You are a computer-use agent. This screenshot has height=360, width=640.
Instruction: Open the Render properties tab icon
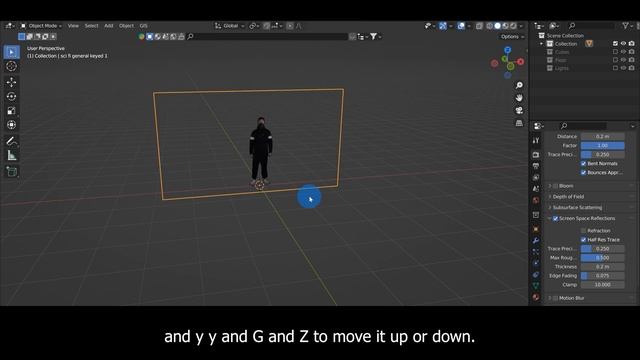point(536,155)
